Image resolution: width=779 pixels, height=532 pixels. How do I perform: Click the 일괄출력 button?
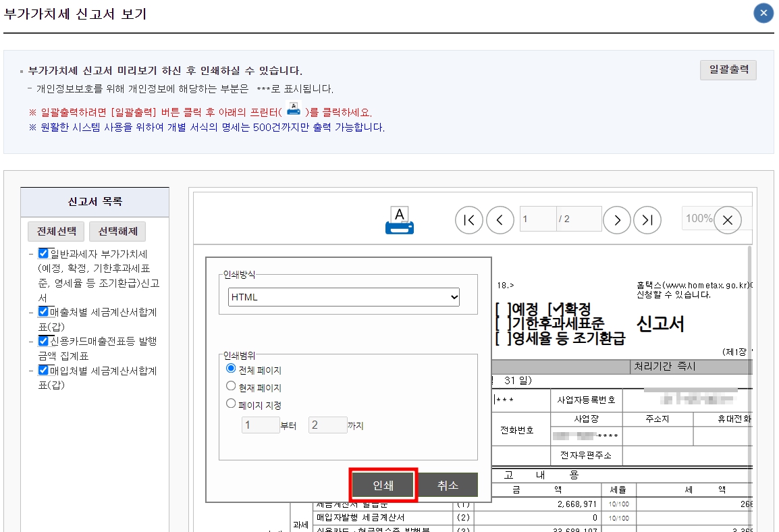(728, 70)
